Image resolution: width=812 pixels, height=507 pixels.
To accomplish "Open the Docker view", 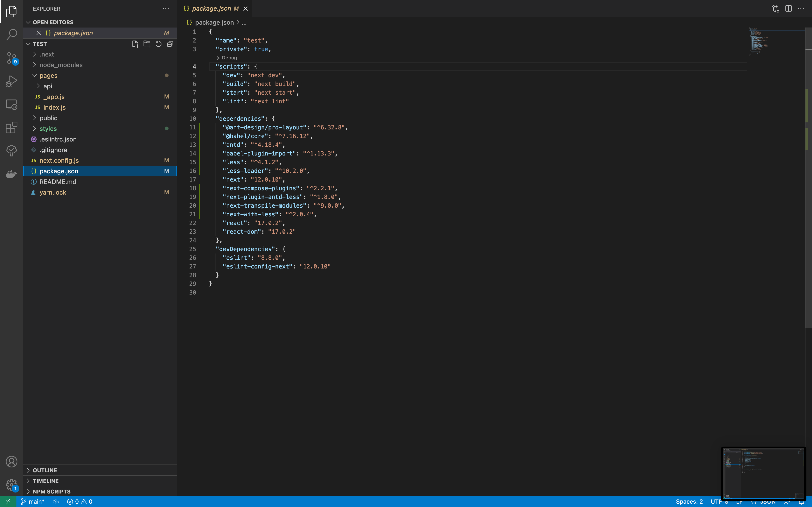I will click(x=11, y=174).
